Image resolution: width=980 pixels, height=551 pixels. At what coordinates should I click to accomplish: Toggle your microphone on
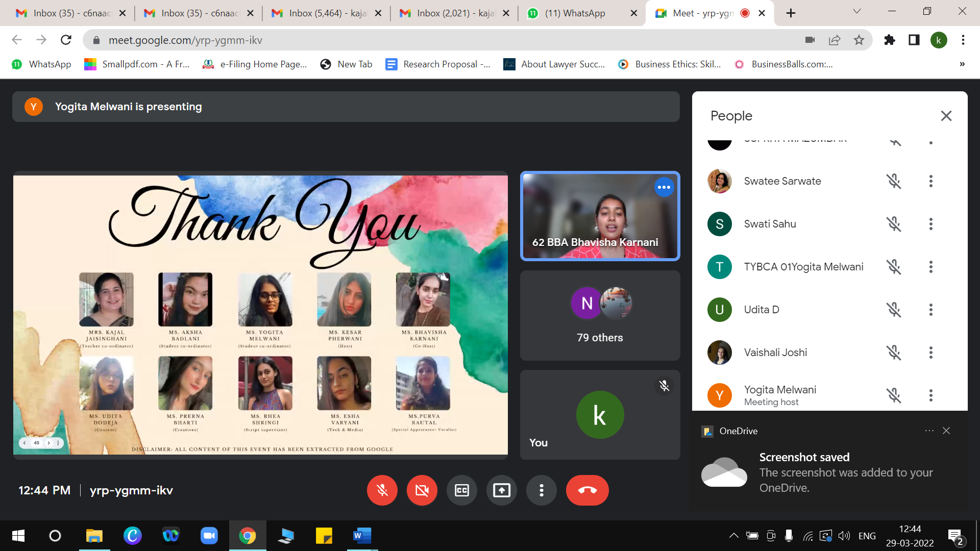coord(382,490)
